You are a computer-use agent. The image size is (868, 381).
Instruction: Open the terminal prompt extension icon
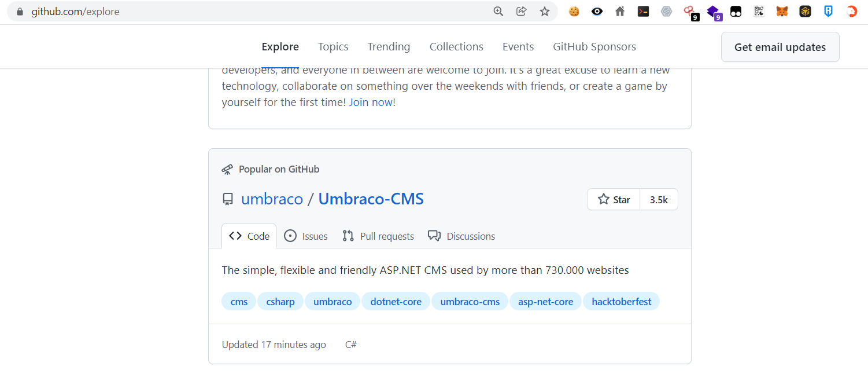point(643,11)
